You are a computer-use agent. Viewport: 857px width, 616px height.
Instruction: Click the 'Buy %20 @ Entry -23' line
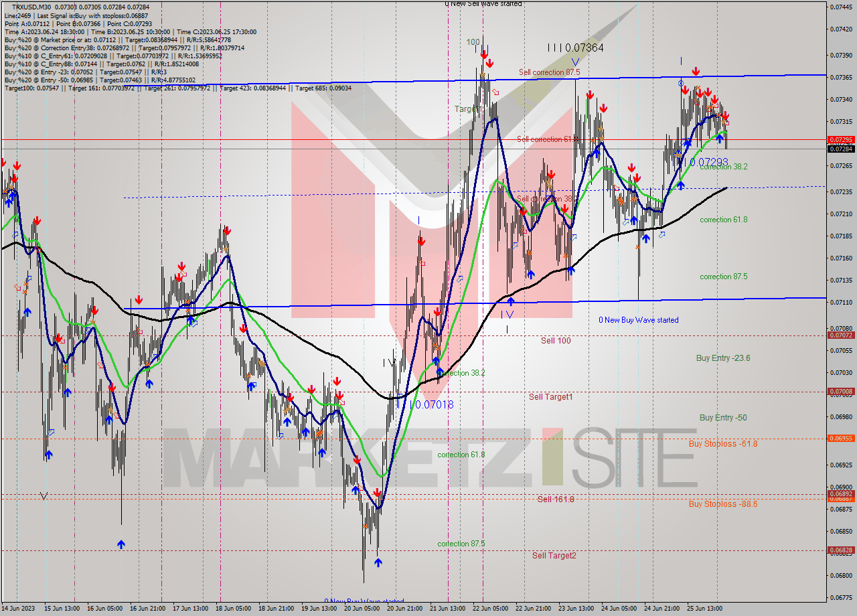point(85,72)
